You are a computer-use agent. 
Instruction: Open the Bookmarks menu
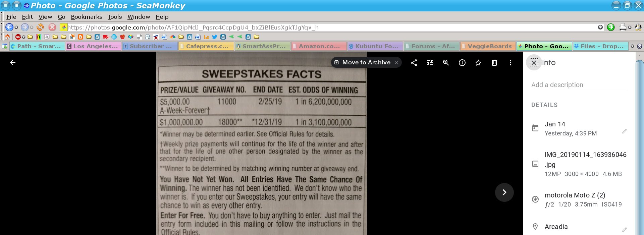(x=87, y=17)
